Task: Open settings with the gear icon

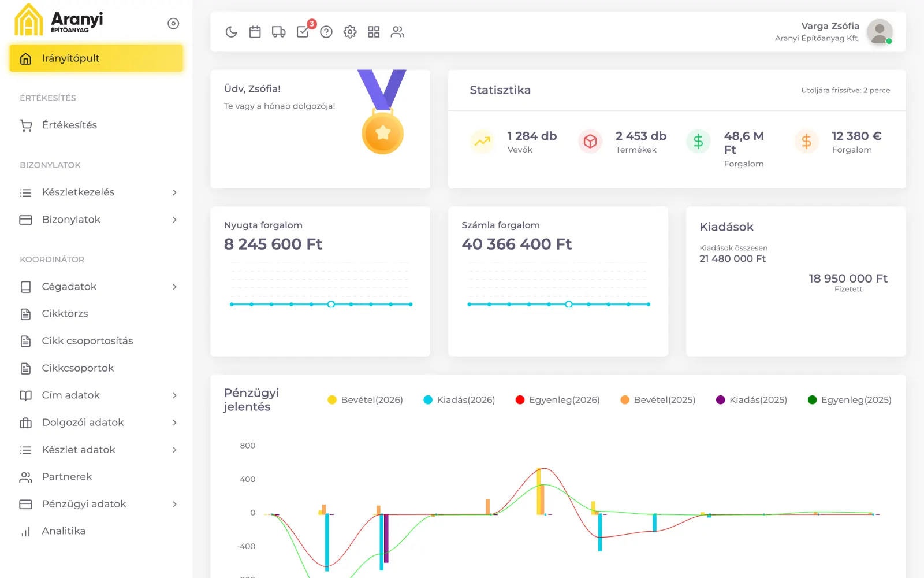Action: (350, 32)
